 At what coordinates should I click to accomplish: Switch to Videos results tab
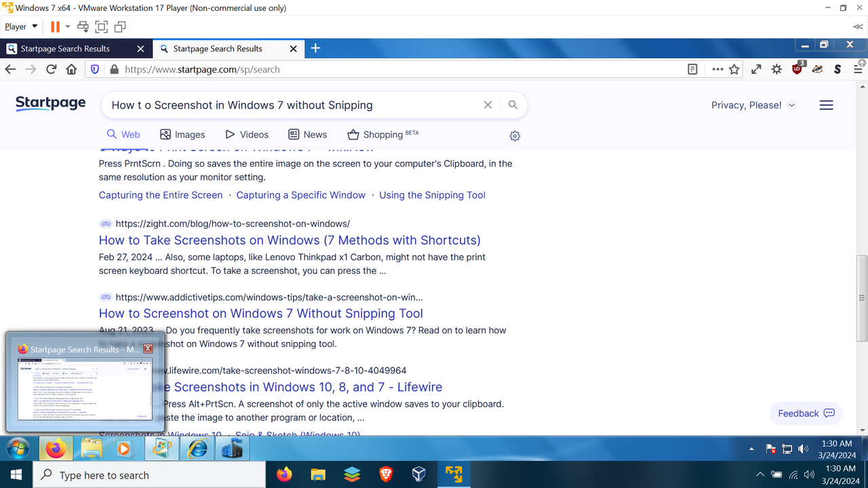click(247, 134)
